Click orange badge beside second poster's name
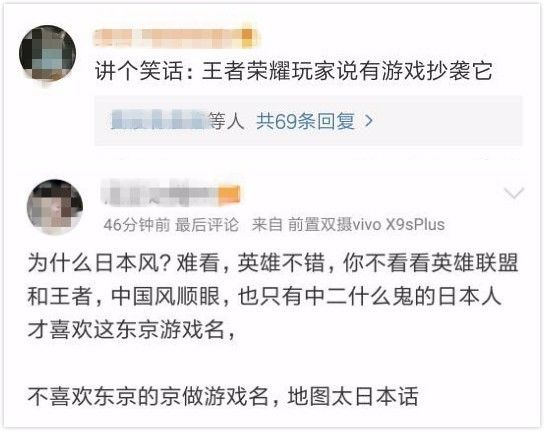The width and height of the screenshot is (544, 432). click(229, 194)
